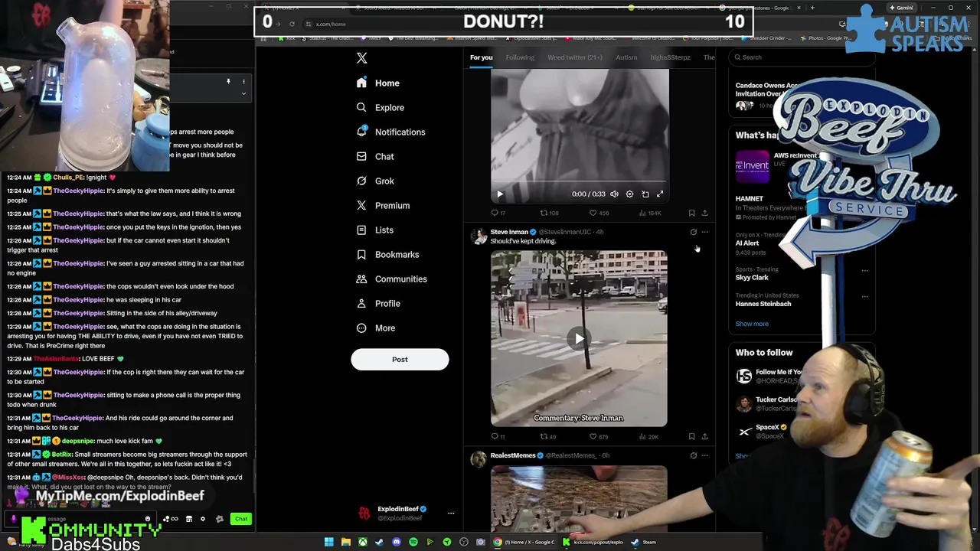The image size is (980, 551).
Task: Reply to the post with 17 comments
Action: pyautogui.click(x=498, y=213)
